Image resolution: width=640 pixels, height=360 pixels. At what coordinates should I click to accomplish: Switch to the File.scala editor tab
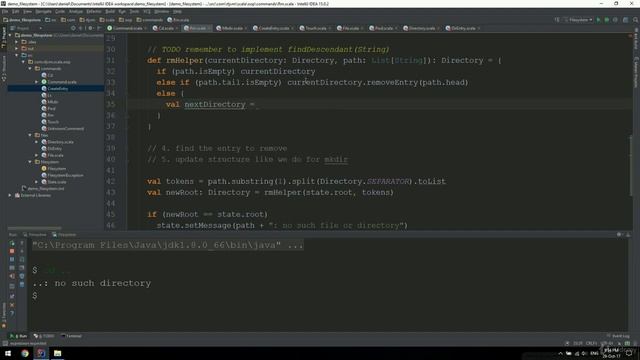pyautogui.click(x=350, y=28)
